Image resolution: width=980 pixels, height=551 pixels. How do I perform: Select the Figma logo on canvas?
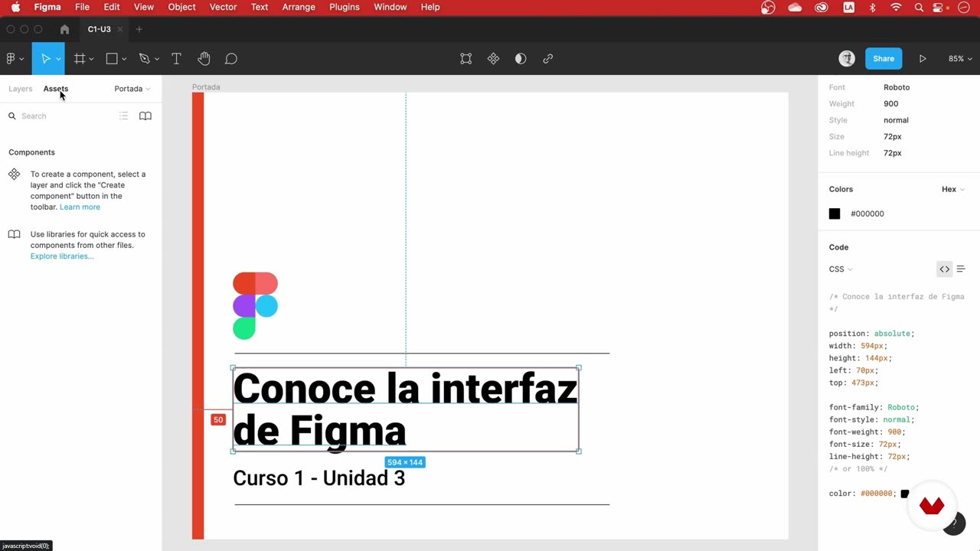click(255, 305)
